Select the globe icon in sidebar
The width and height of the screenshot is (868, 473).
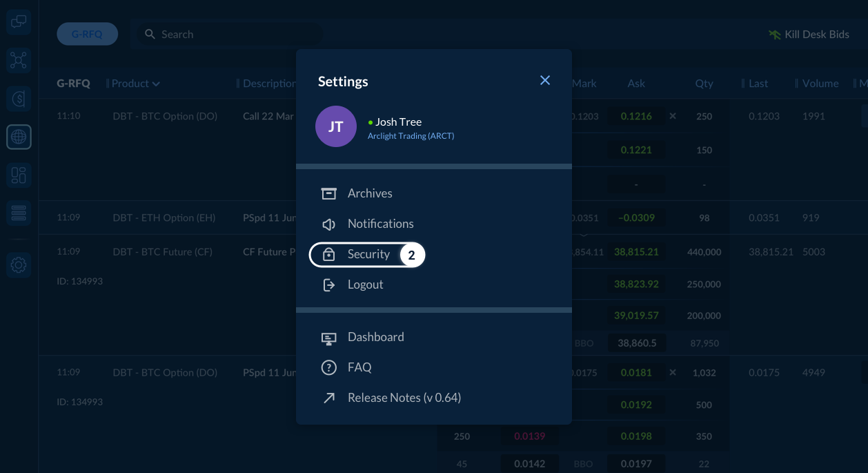coord(19,137)
